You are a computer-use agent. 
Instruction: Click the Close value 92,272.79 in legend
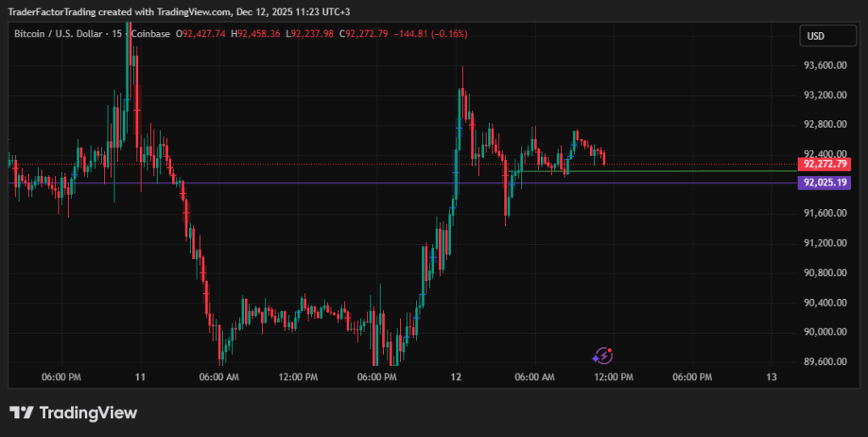pos(366,34)
